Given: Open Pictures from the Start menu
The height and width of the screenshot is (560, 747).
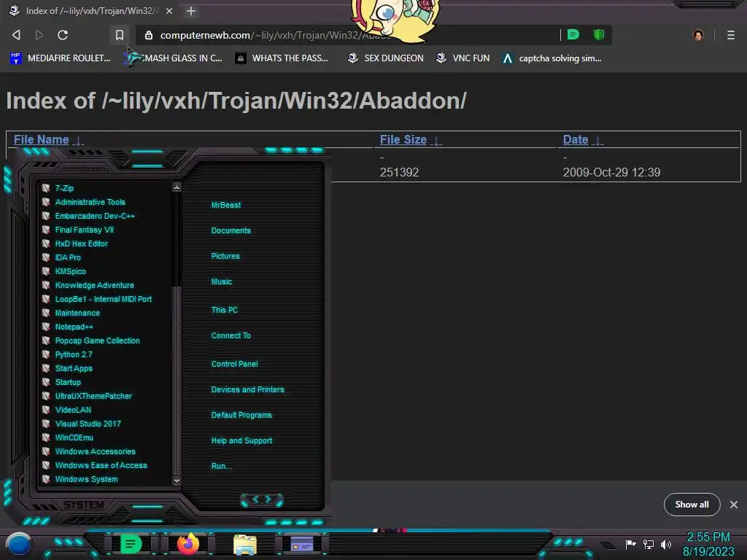Looking at the screenshot, I should click(225, 256).
